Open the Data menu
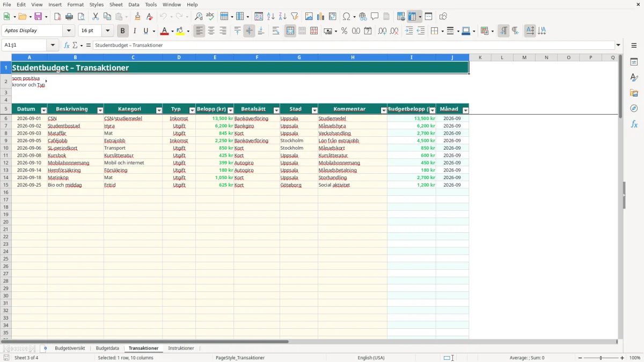Viewport: 644px width, 362px height. pyautogui.click(x=134, y=4)
